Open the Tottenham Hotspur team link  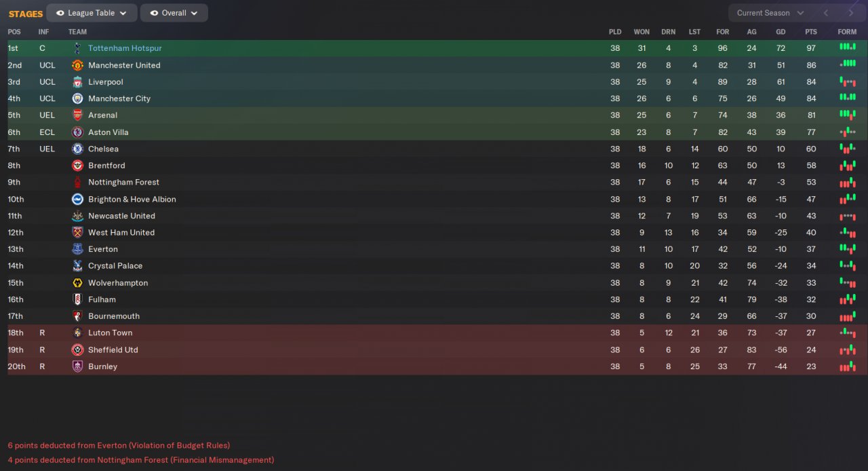coord(125,48)
